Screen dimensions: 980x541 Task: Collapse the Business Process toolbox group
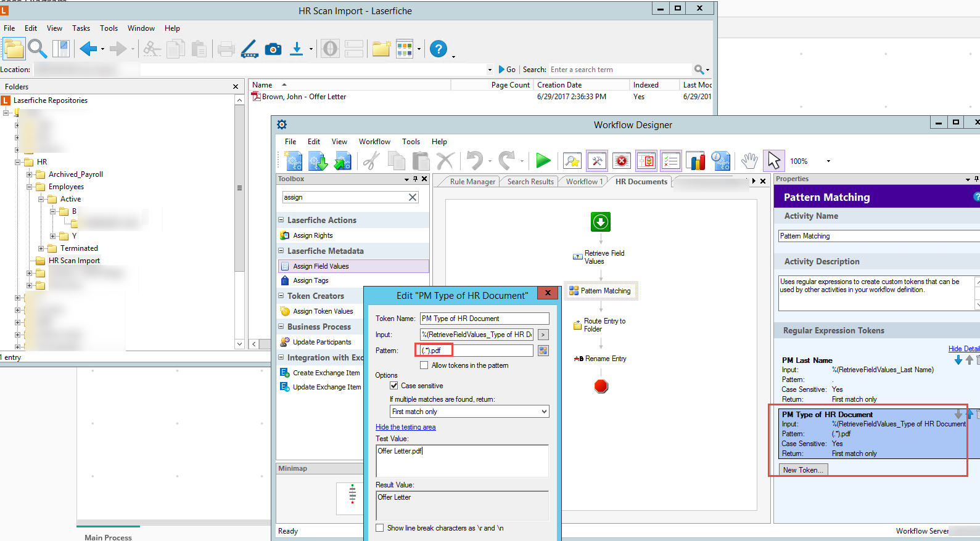(281, 327)
